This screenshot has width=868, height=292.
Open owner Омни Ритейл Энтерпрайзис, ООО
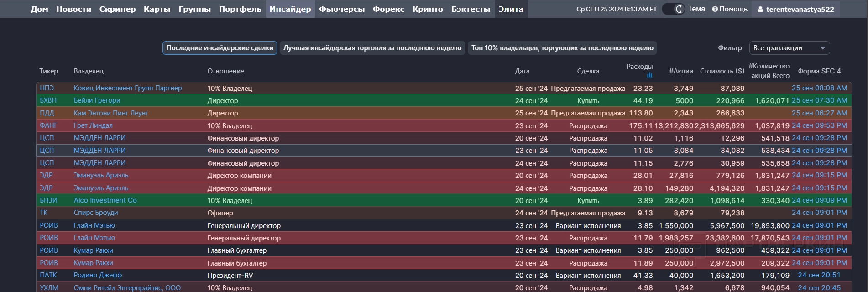pyautogui.click(x=127, y=288)
